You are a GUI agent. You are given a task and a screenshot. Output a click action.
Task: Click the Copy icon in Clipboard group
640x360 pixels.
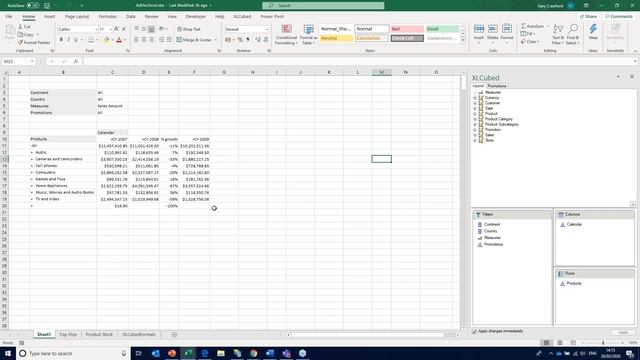pos(20,35)
